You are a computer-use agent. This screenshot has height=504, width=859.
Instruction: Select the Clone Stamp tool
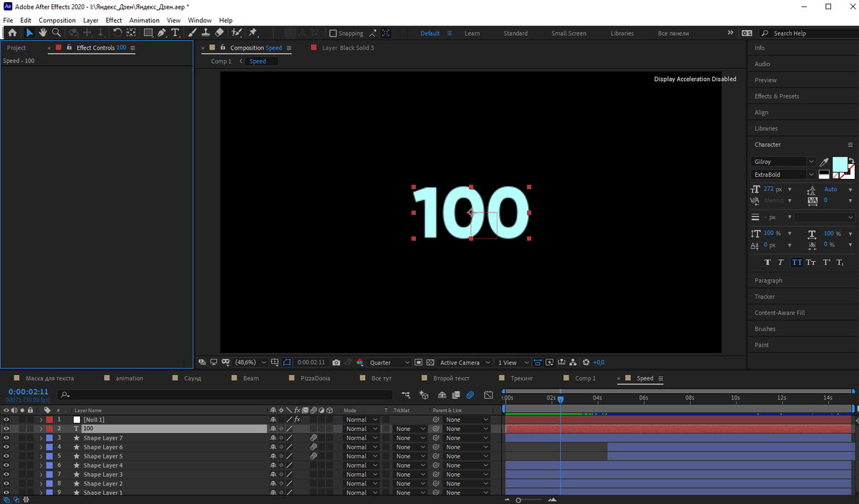tap(205, 33)
